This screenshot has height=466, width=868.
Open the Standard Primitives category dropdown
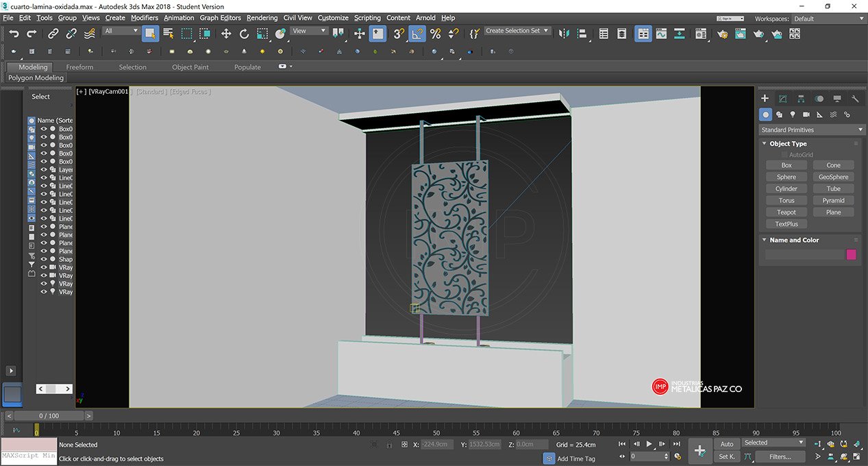click(x=812, y=130)
